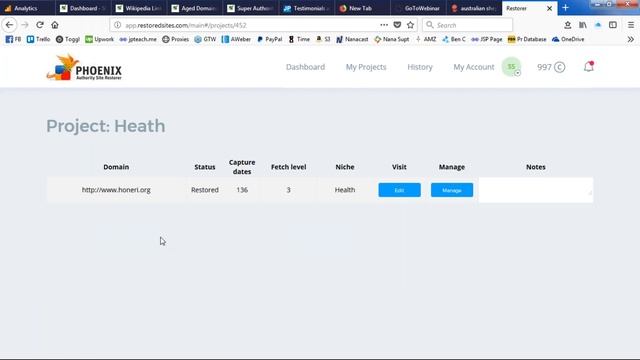Click the http://www.honeri.org domain cell
The width and height of the screenshot is (640, 360).
[116, 190]
